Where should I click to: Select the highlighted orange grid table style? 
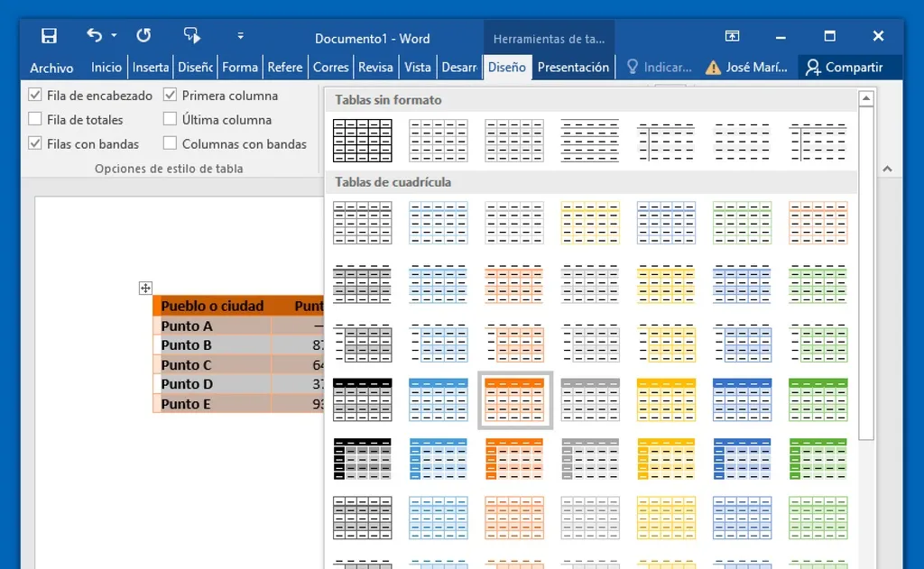click(513, 399)
